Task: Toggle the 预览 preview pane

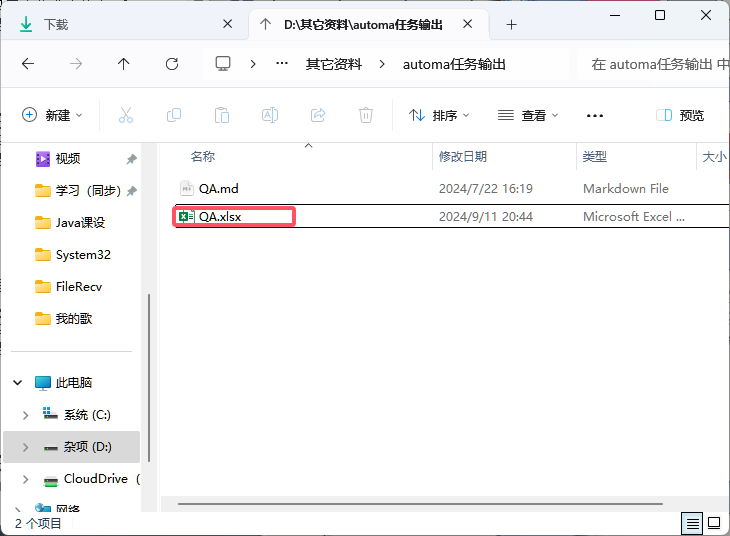Action: tap(680, 115)
